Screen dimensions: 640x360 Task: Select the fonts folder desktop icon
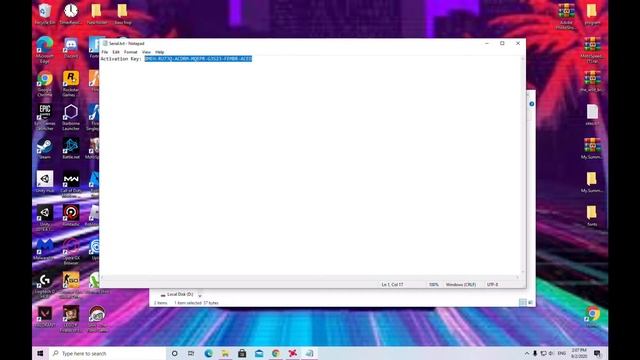(592, 216)
